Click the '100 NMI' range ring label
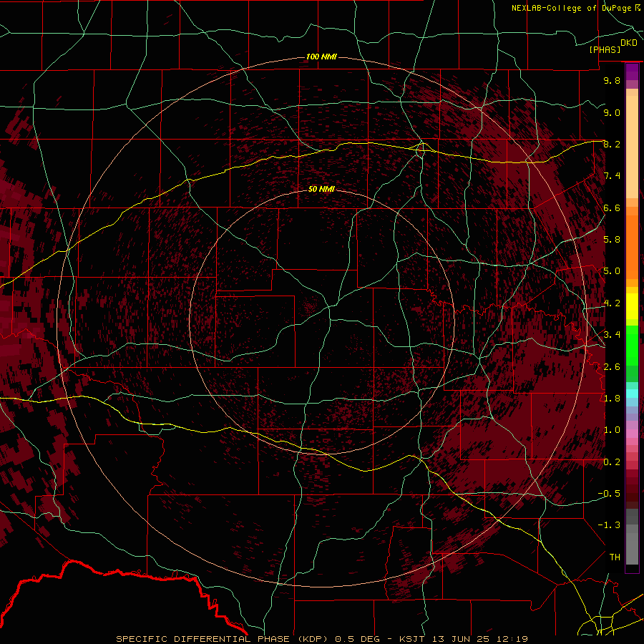 [x=321, y=57]
